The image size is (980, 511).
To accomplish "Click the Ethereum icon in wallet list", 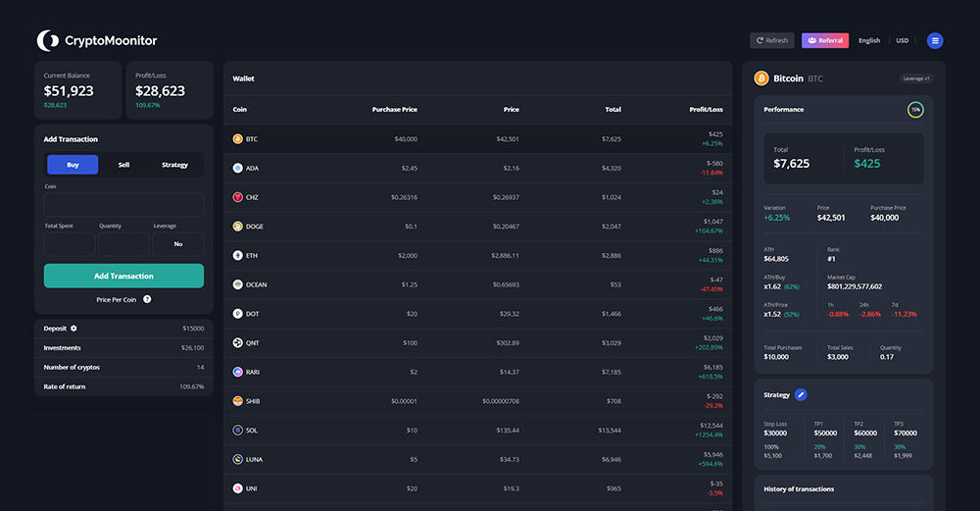I will click(237, 255).
